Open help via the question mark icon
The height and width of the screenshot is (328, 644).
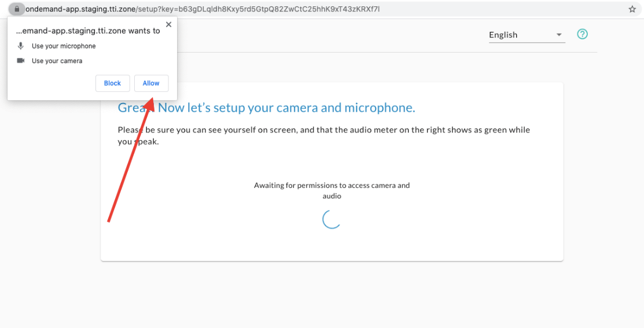point(582,34)
